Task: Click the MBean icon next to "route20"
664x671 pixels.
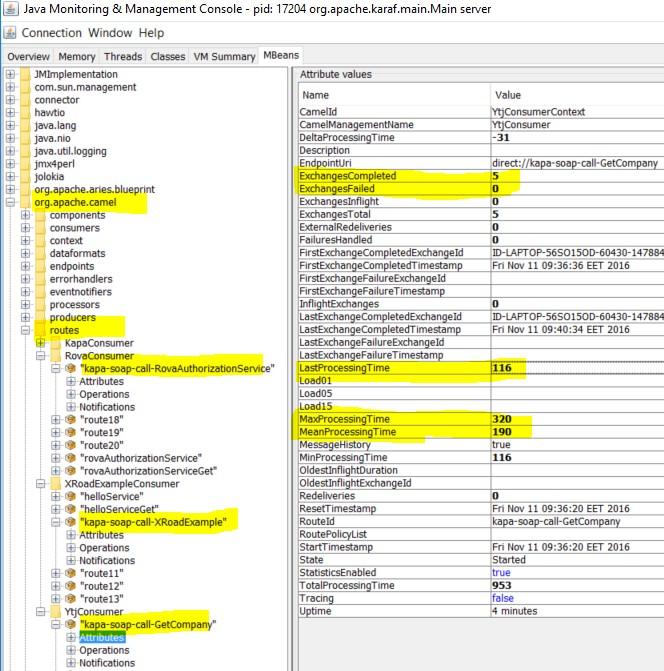Action: click(71, 445)
